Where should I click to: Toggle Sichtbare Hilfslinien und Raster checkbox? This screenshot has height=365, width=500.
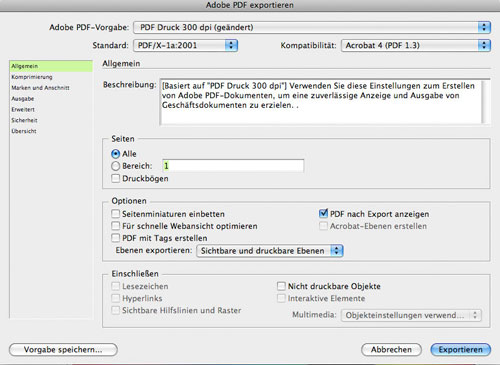(x=115, y=310)
